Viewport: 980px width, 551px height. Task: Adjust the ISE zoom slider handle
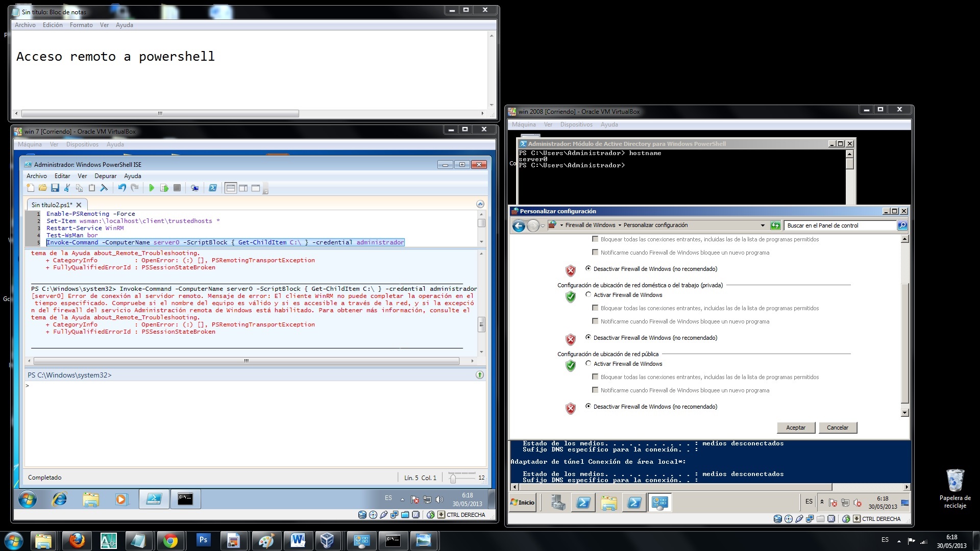pyautogui.click(x=453, y=479)
